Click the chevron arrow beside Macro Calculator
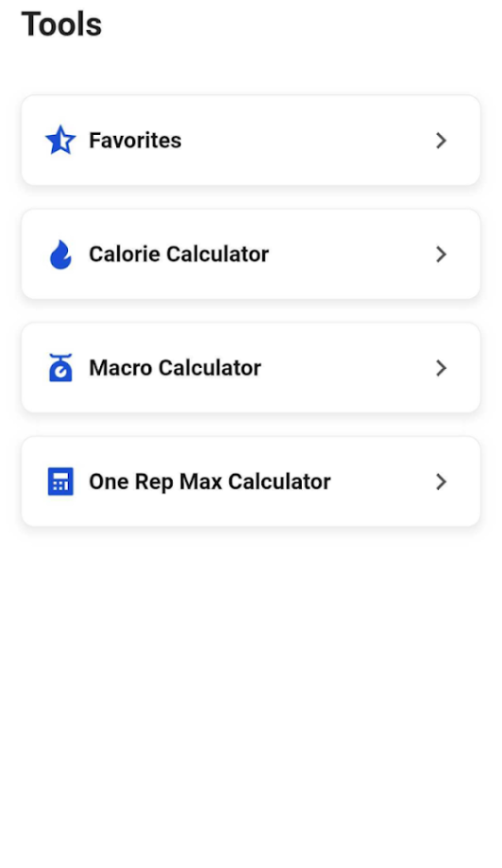This screenshot has height=868, width=502. click(441, 368)
